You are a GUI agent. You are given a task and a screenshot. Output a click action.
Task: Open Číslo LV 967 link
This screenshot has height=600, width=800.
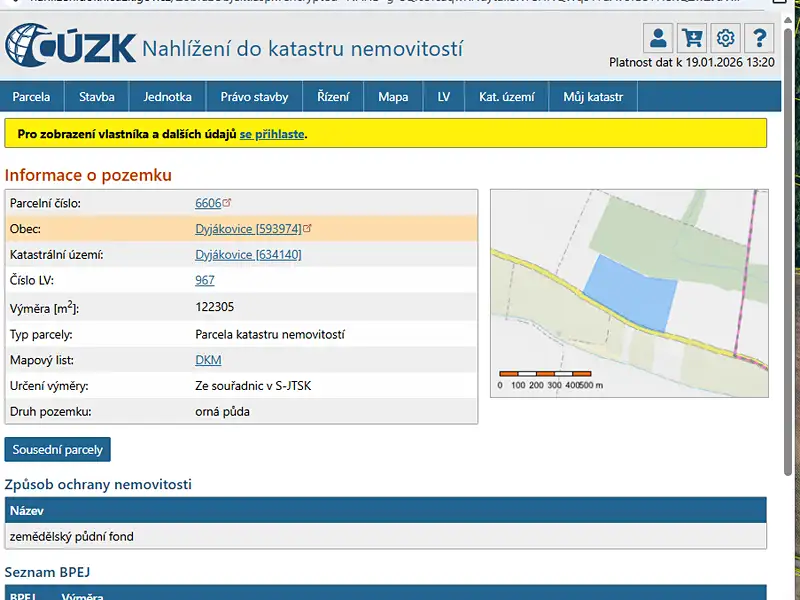(205, 280)
